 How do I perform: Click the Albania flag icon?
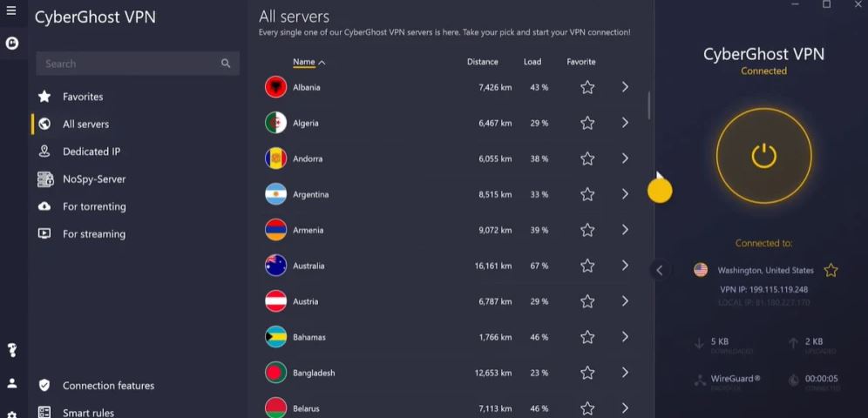[275, 87]
